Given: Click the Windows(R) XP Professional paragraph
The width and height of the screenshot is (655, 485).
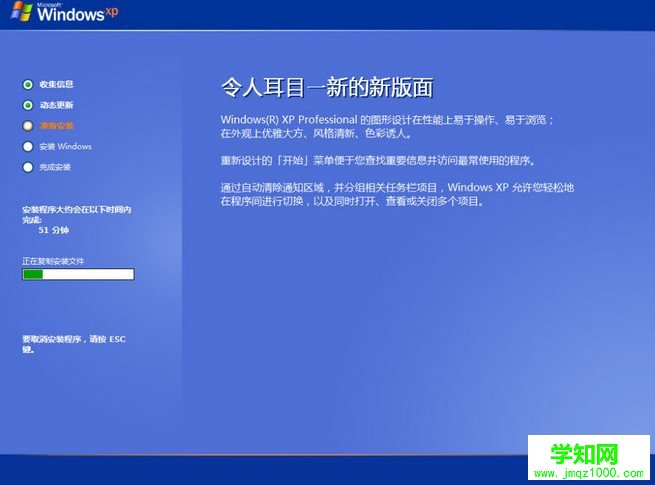Looking at the screenshot, I should (x=388, y=127).
